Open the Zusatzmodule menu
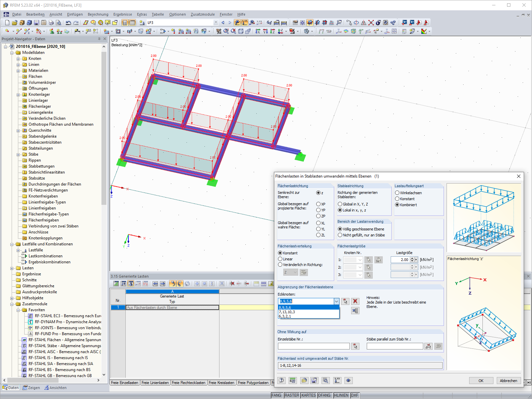 tap(202, 14)
